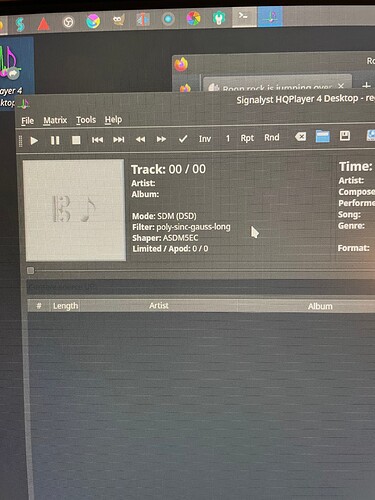Click the teal S taskbar icon
Image resolution: width=375 pixels, height=500 pixels.
20,24
